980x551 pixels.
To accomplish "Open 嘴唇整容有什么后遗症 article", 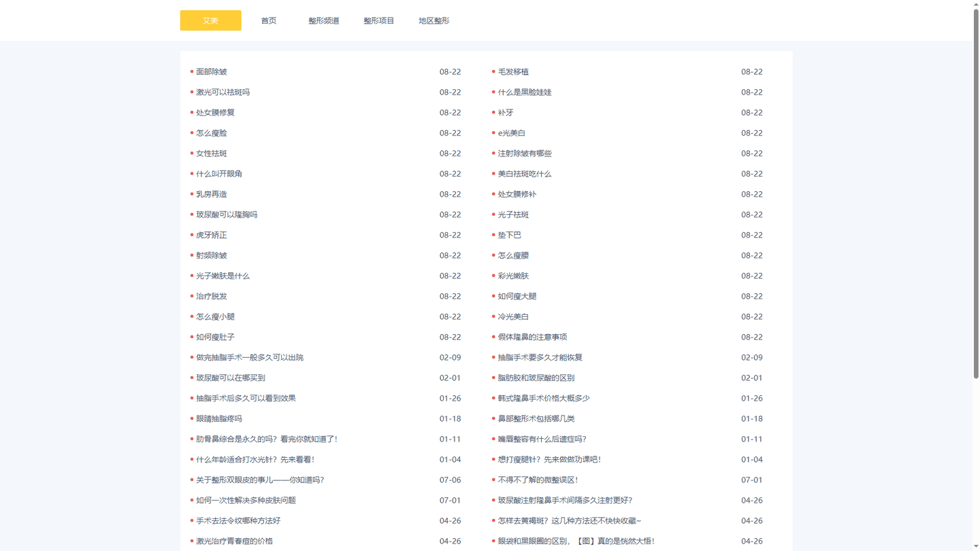I will click(542, 439).
